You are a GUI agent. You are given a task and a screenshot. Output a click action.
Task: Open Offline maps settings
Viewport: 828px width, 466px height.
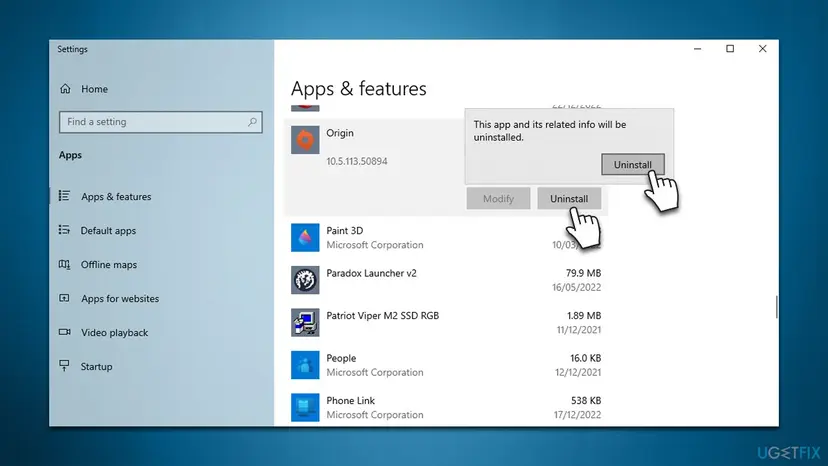[x=109, y=265]
